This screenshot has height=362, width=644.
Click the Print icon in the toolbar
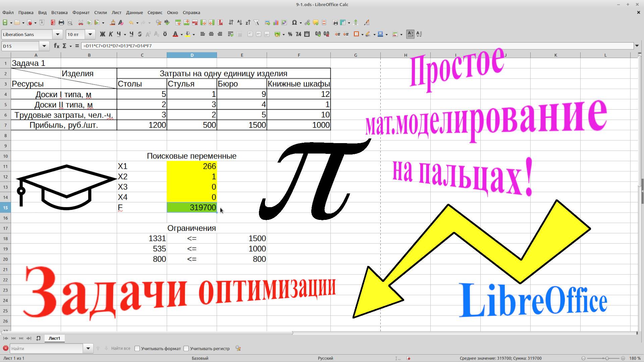pos(61,22)
